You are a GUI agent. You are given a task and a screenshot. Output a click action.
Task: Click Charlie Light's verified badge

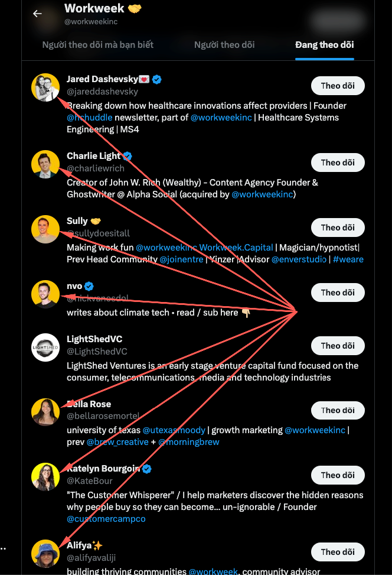click(x=127, y=156)
